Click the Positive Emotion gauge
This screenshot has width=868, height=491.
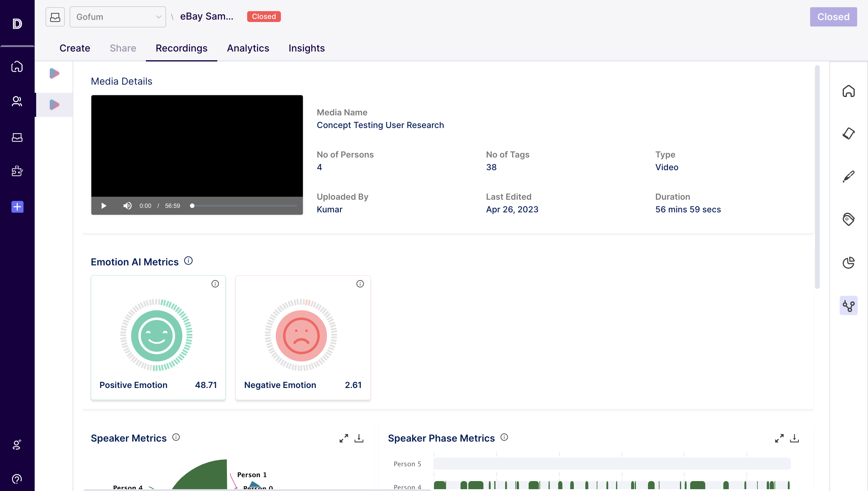click(156, 335)
